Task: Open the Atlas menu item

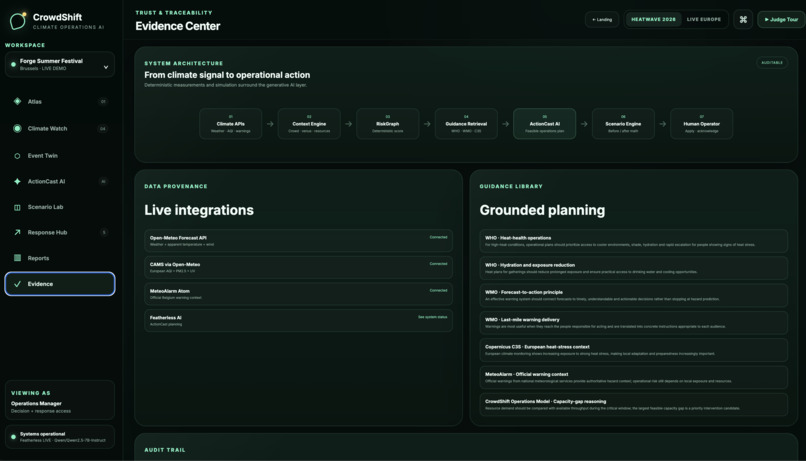Action: (60, 101)
